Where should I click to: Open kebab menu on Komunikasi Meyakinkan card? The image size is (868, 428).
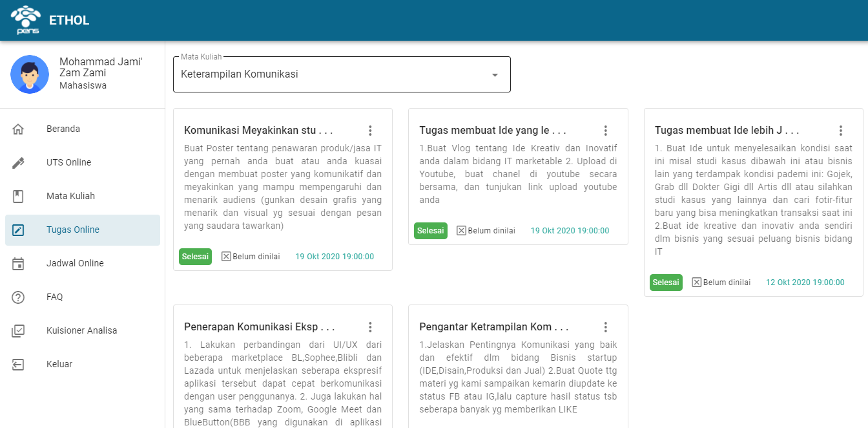click(370, 130)
